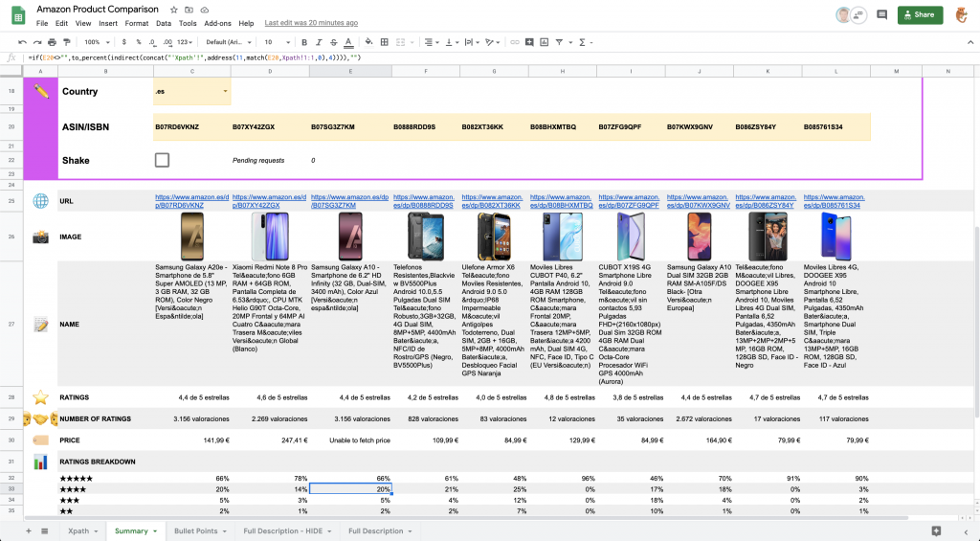The height and width of the screenshot is (541, 980).
Task: Move document using folder icon
Action: (x=189, y=10)
